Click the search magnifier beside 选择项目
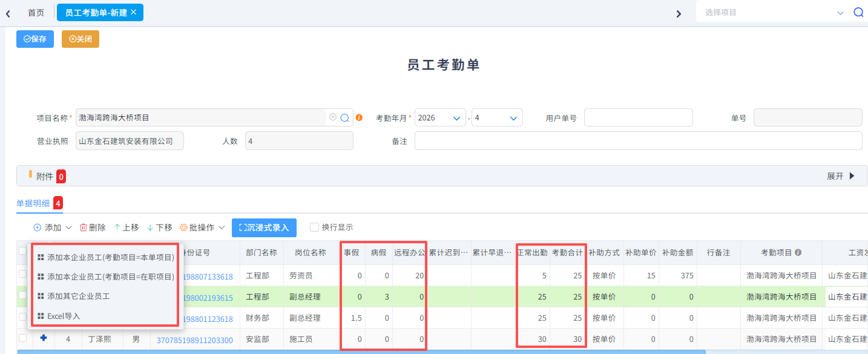Viewport: 868px width, 354px height. click(x=858, y=12)
